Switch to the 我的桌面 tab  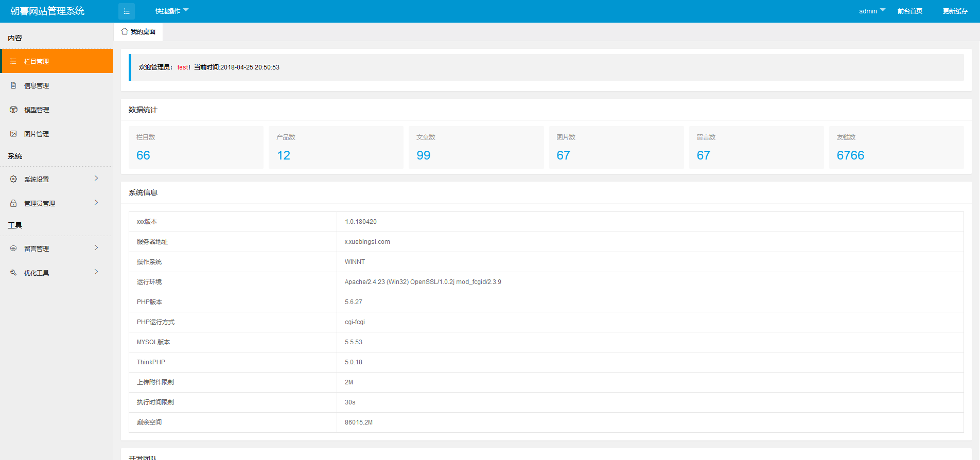(x=138, y=32)
